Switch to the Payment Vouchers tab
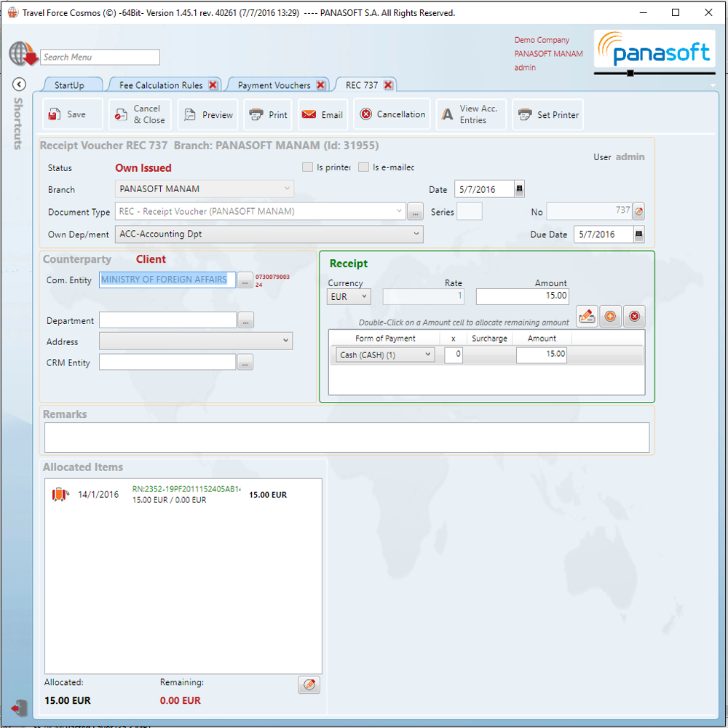This screenshot has height=728, width=728. (x=274, y=85)
